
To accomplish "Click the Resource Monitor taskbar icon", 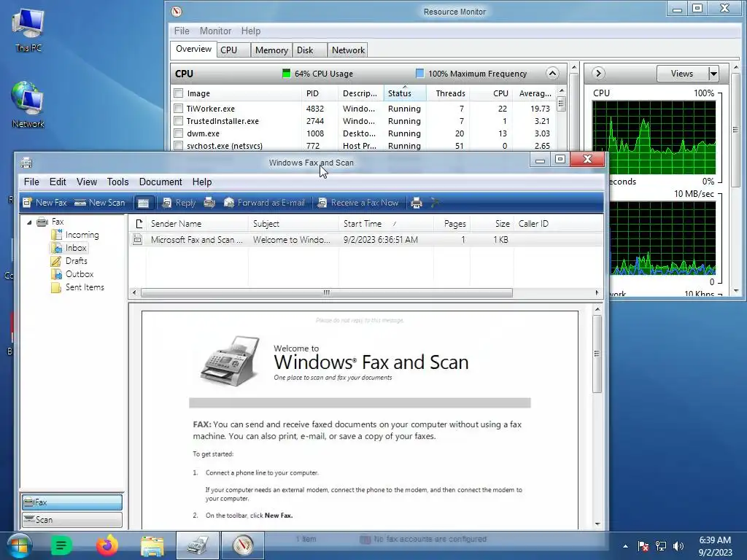I will (242, 545).
